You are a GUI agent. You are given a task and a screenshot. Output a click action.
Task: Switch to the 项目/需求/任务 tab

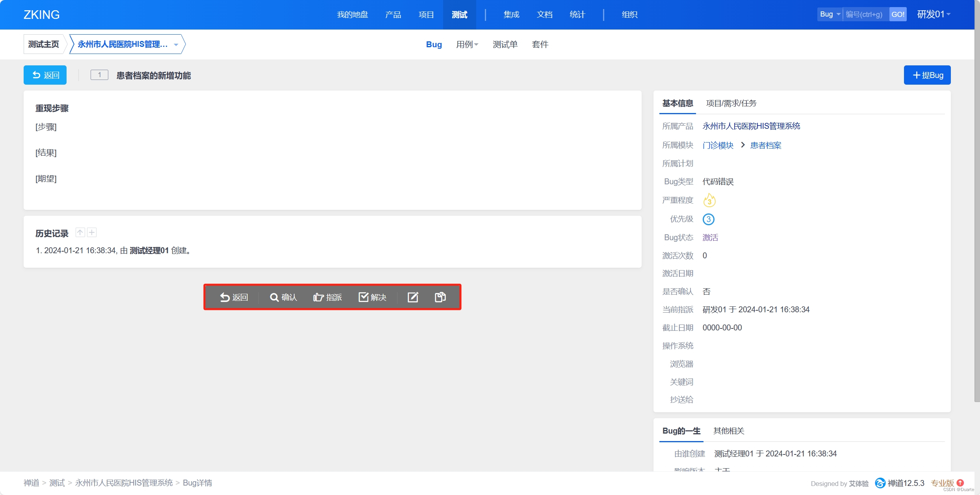(x=731, y=103)
